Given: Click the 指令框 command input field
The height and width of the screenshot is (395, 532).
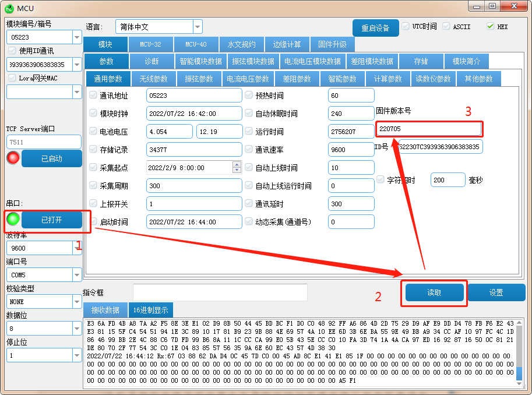Looking at the screenshot, I should 220,292.
